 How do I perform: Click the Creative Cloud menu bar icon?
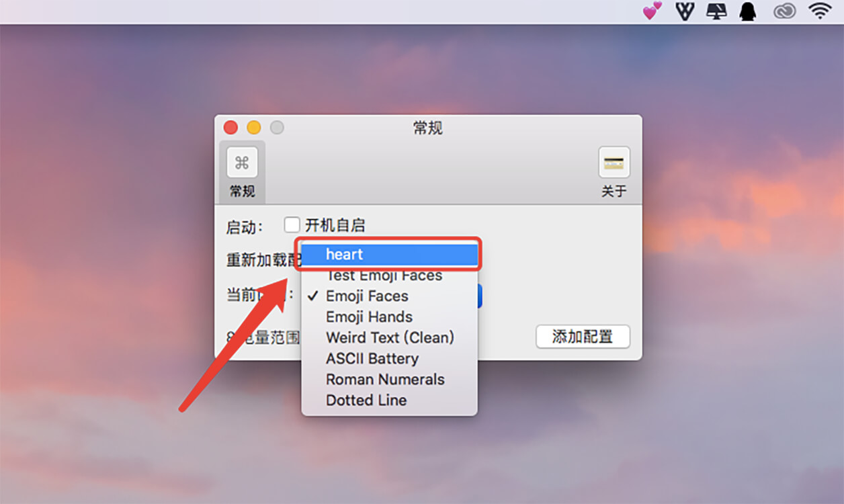coord(784,11)
